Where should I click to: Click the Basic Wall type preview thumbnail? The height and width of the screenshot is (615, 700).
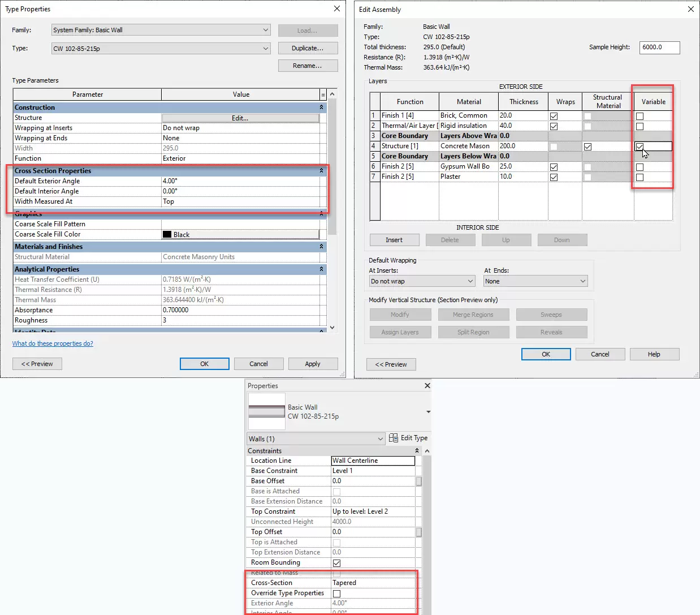tap(267, 411)
